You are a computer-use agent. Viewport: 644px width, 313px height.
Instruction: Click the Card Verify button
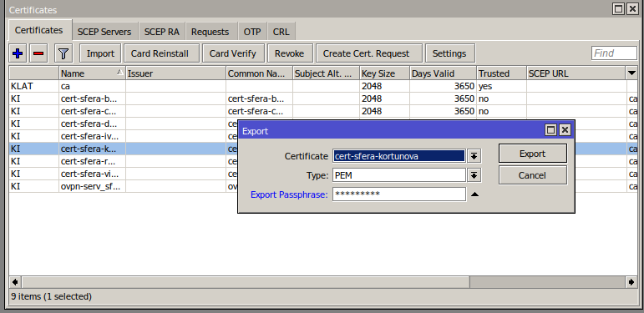tap(233, 53)
